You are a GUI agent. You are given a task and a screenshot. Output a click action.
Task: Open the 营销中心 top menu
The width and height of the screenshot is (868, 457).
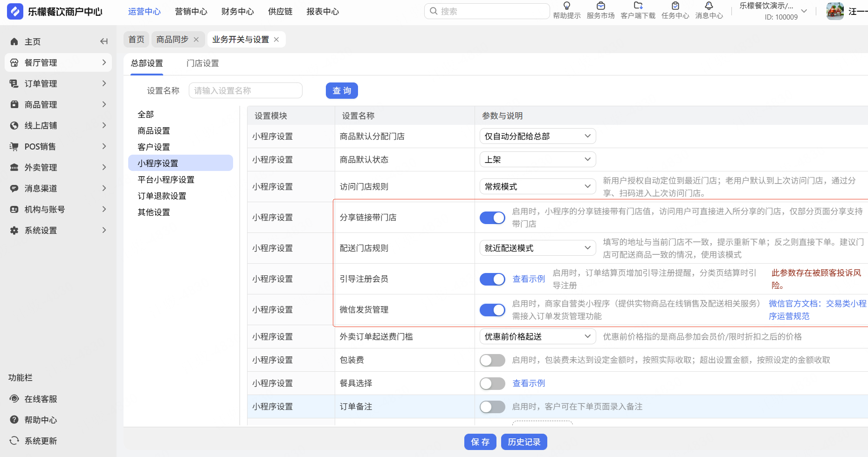pyautogui.click(x=191, y=12)
